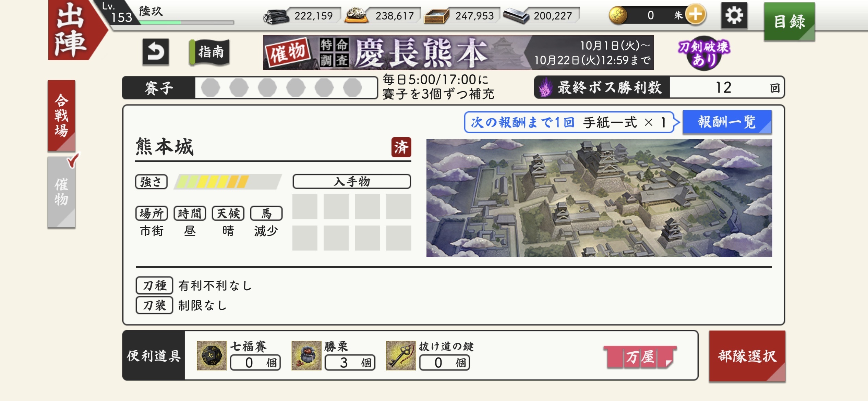The image size is (868, 401).
Task: Tap the 刀剣破壊あり warning badge
Action: (x=704, y=53)
